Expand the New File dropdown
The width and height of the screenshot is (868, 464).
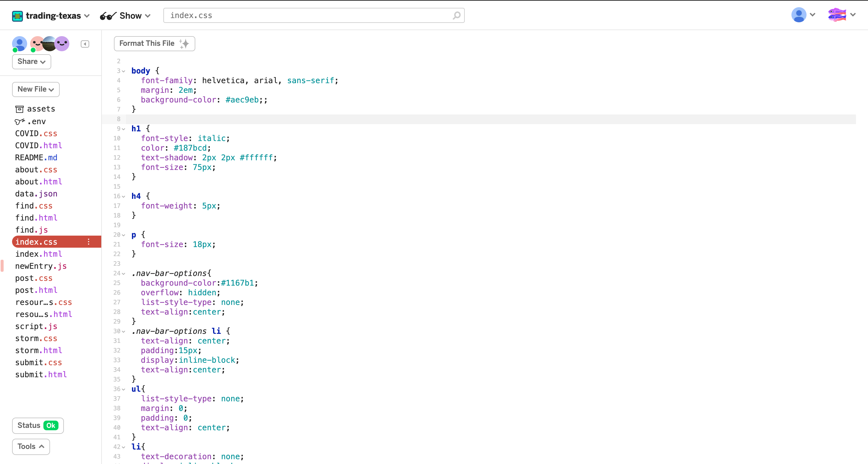click(36, 89)
